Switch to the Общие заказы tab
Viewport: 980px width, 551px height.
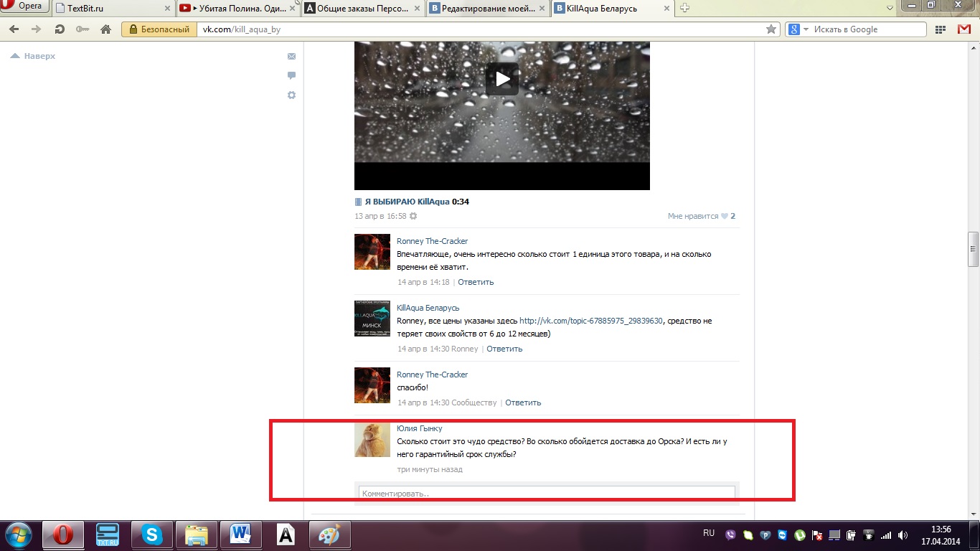362,9
